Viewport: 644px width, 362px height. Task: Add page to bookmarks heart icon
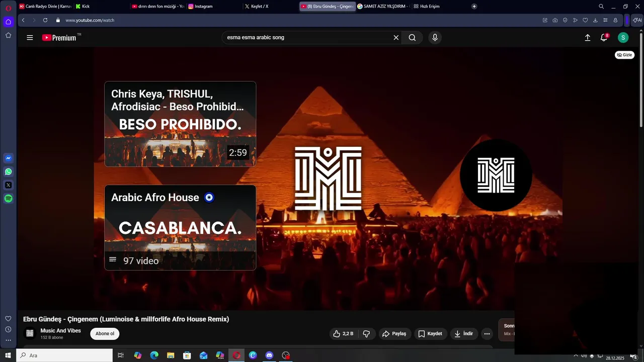point(585,20)
